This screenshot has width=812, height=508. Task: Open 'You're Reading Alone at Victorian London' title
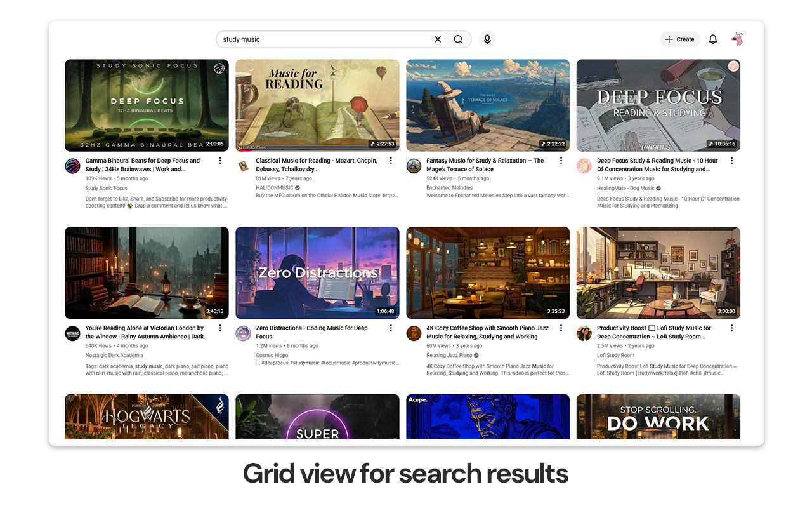click(x=147, y=332)
